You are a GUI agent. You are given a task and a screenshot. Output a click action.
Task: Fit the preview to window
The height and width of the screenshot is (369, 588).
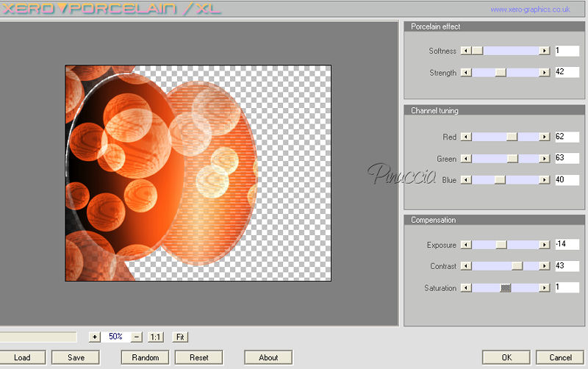point(180,337)
